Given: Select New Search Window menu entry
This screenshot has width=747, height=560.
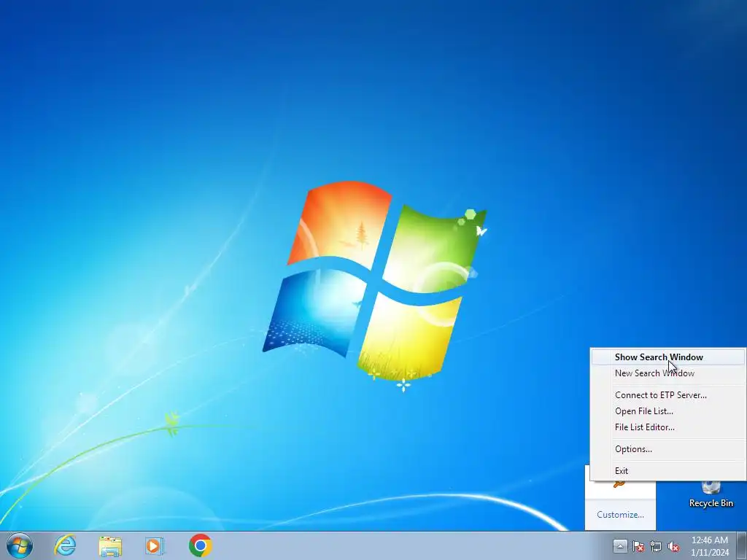Looking at the screenshot, I should point(668,373).
